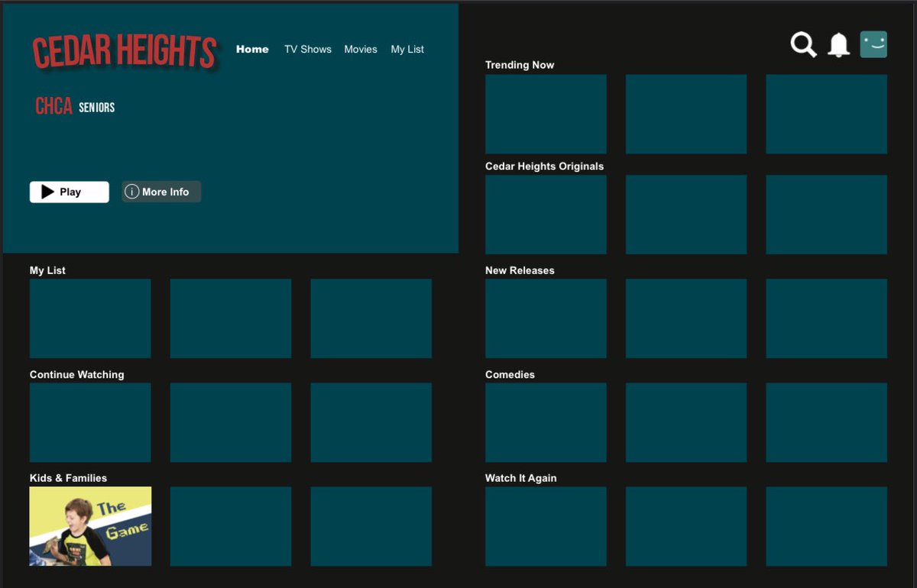
Task: Click the 'Kids & Families' row heading
Action: tap(68, 478)
